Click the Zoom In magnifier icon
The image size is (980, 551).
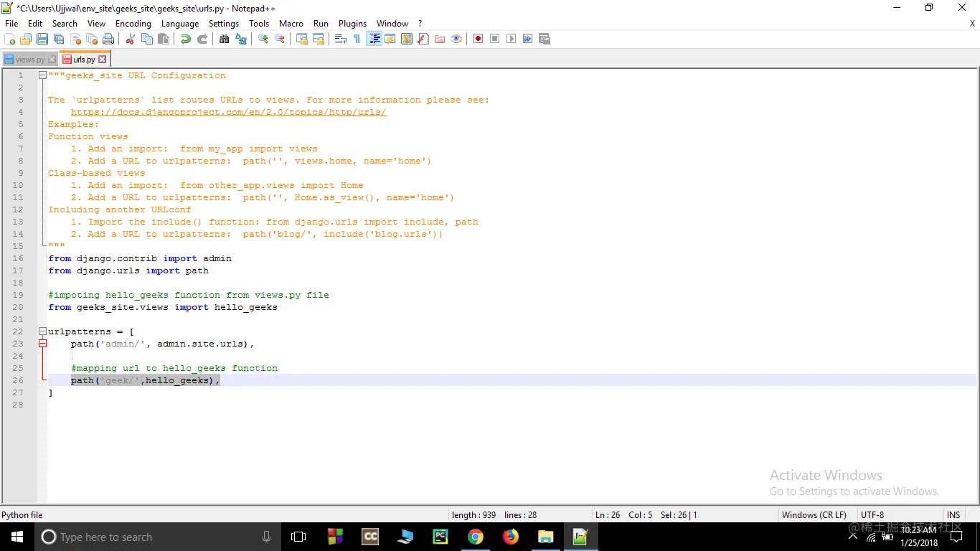point(263,39)
